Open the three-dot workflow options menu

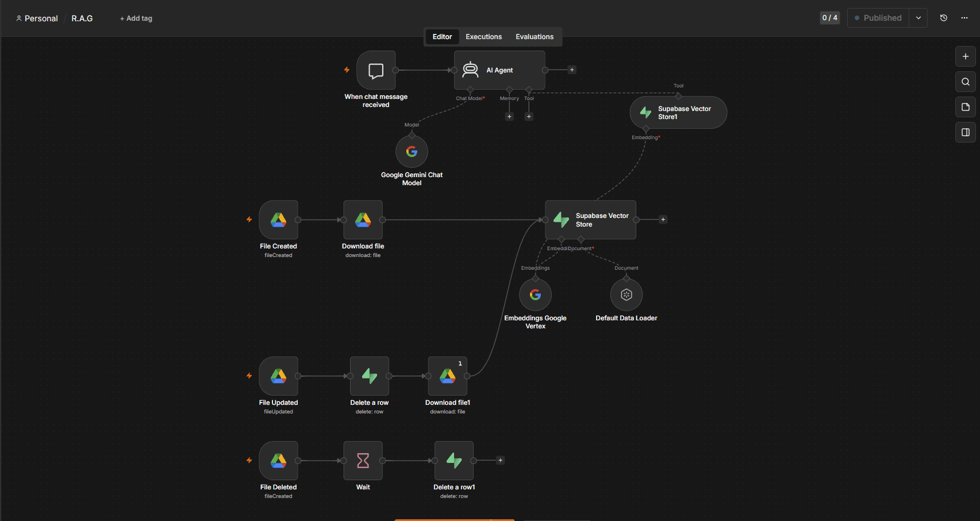pos(964,18)
